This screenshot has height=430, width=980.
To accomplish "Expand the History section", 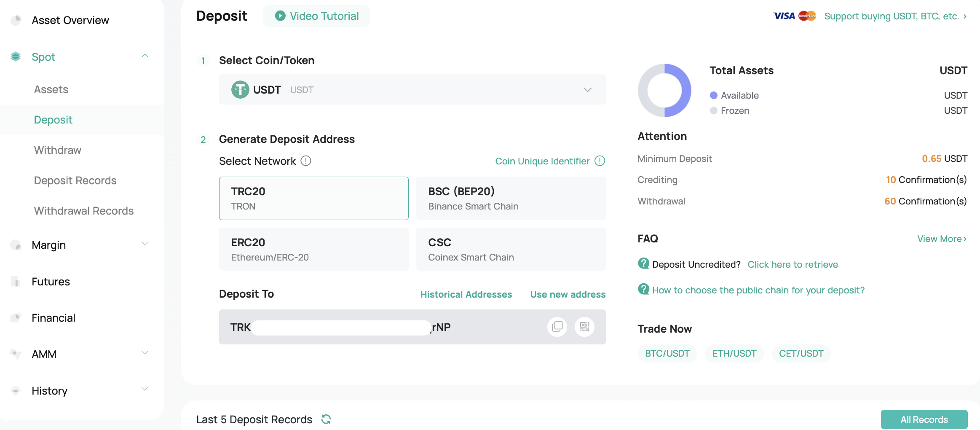I will click(x=145, y=389).
